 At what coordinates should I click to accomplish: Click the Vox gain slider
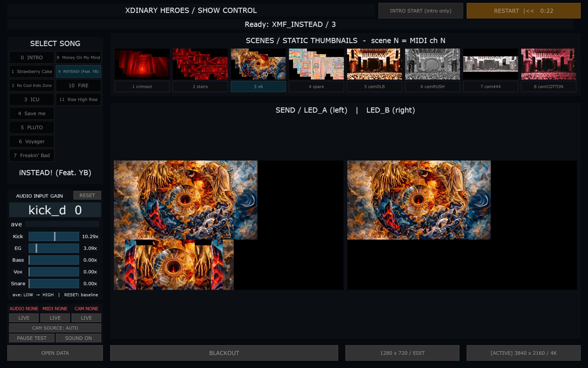pos(54,272)
